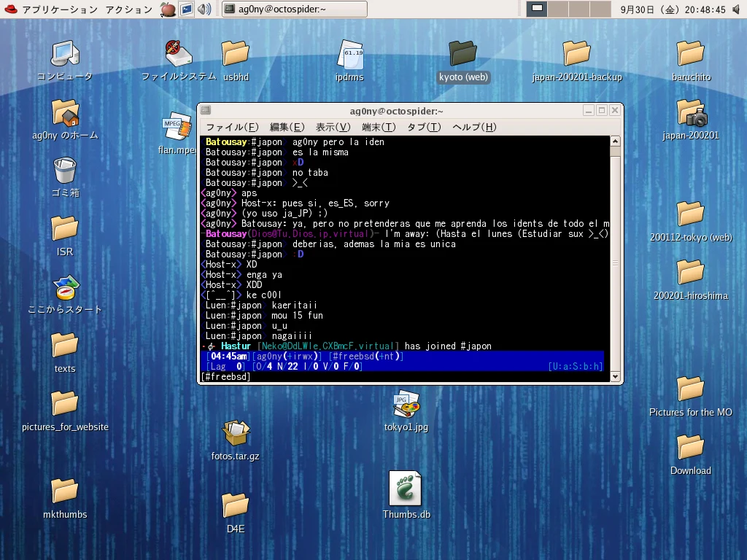Open the japan-200201 camera folder icon
The image size is (747, 560).
point(690,113)
